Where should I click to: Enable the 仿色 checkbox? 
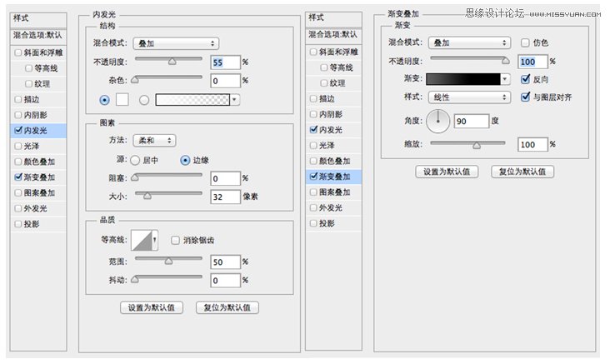point(525,42)
